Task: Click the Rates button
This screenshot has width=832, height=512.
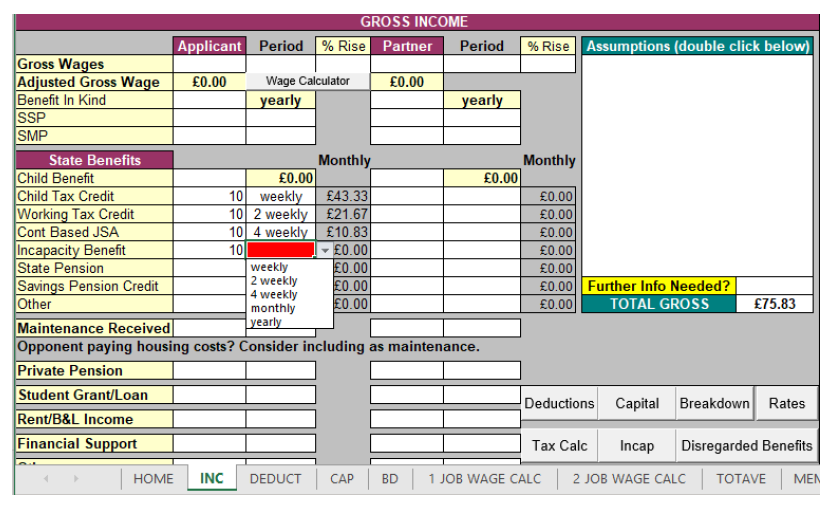Action: [786, 403]
